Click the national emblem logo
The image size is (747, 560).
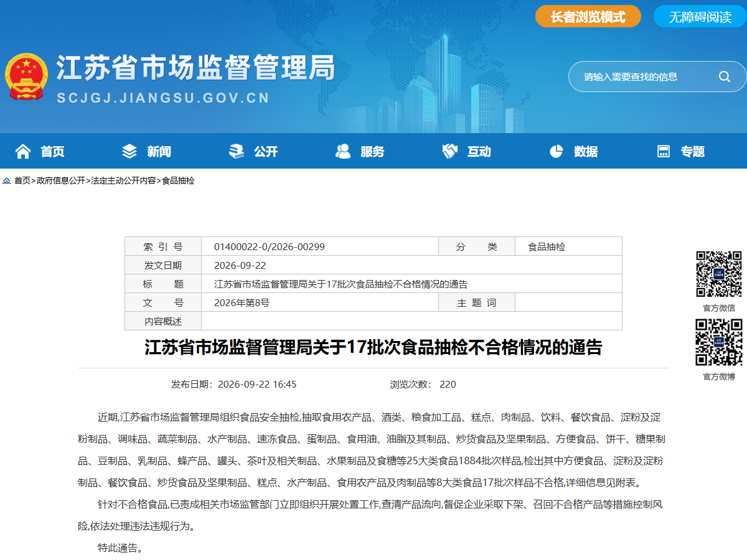click(27, 77)
